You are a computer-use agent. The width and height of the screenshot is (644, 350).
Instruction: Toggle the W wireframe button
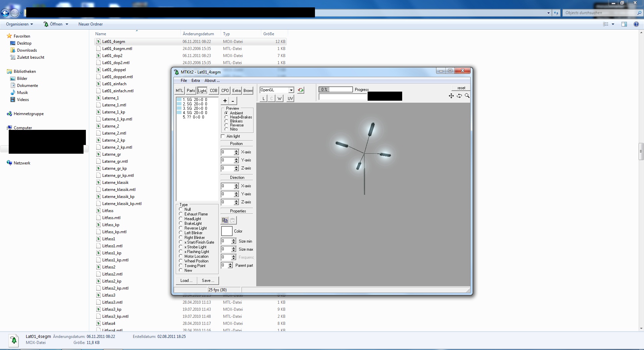(x=279, y=98)
